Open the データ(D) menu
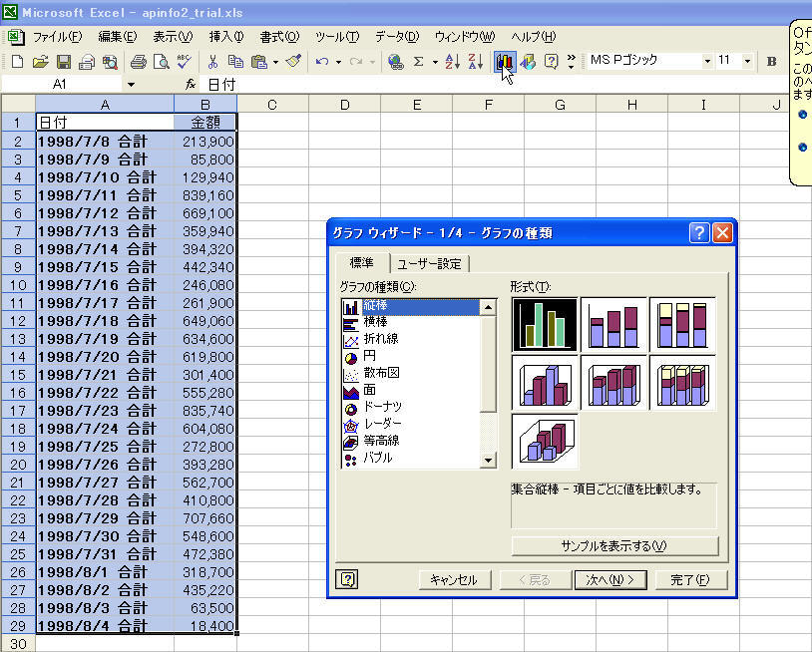 [x=397, y=37]
